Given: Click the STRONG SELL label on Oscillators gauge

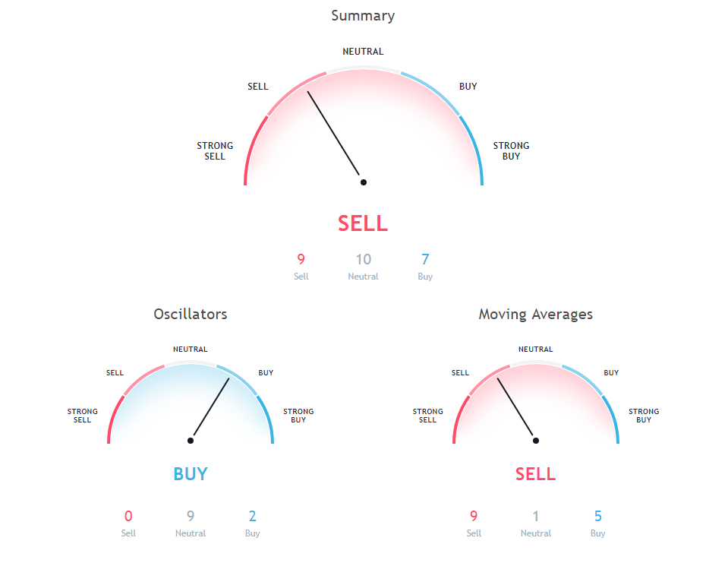Looking at the screenshot, I should 82,416.
